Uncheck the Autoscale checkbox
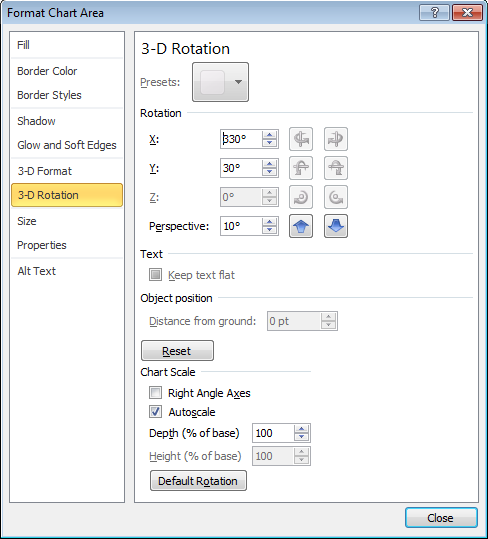Screen dimensions: 488x539 155,411
